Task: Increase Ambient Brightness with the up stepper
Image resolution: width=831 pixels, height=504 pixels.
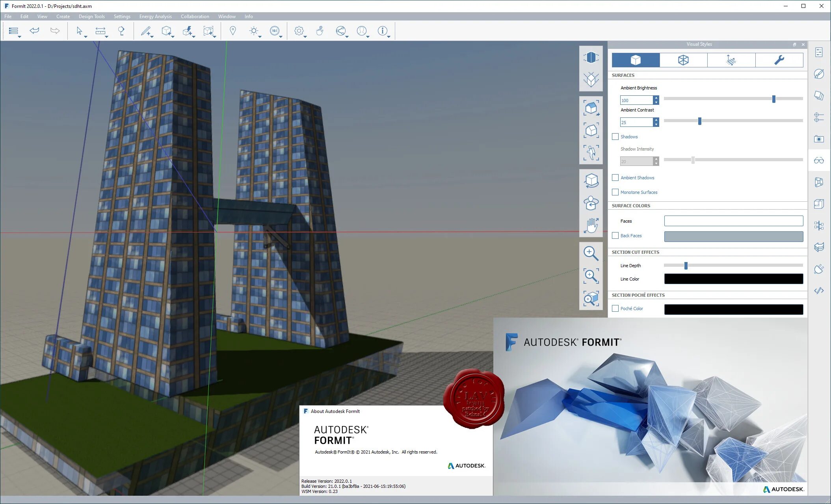Action: coord(656,98)
